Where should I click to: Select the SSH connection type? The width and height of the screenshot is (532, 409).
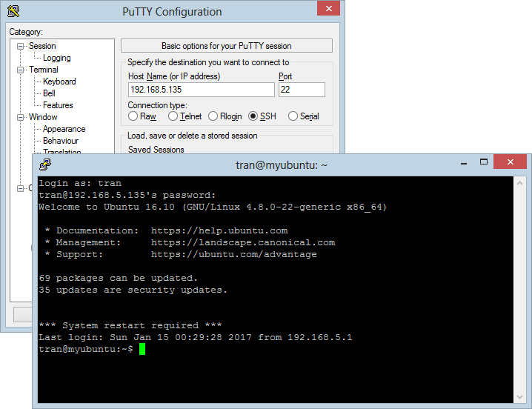[x=262, y=116]
